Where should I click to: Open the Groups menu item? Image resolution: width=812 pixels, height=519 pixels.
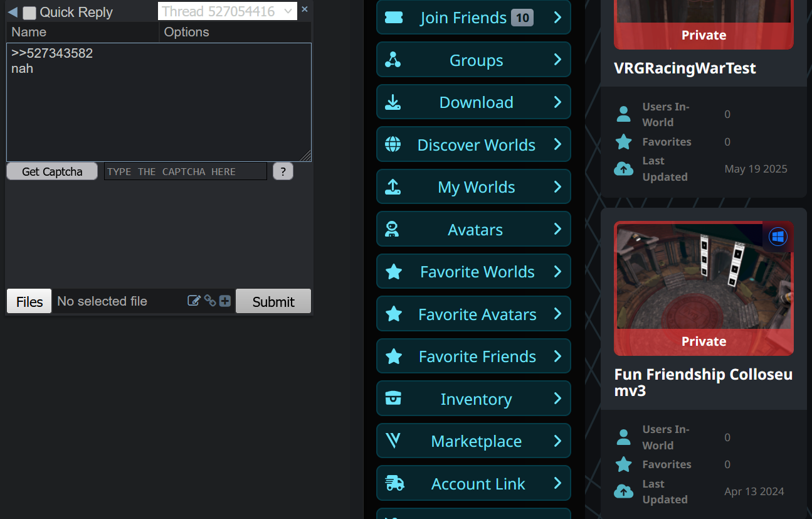(x=473, y=60)
